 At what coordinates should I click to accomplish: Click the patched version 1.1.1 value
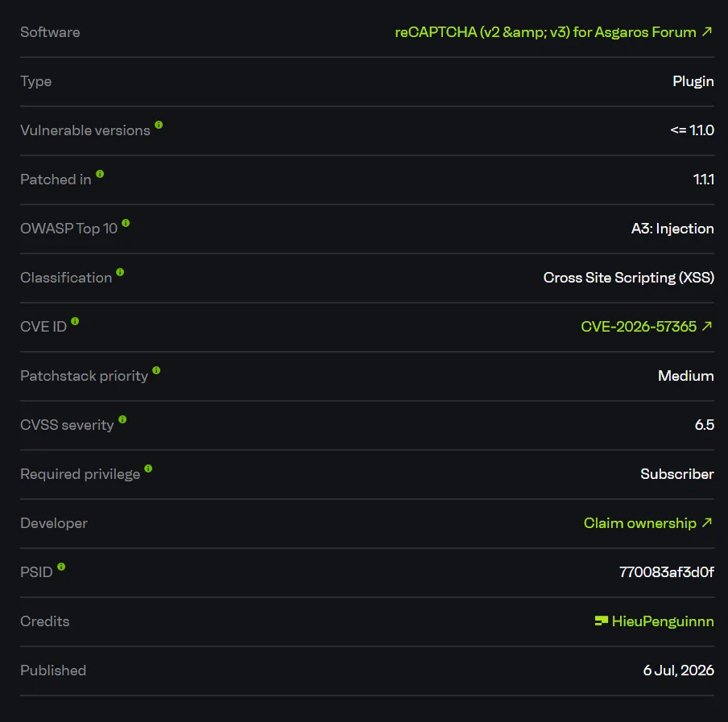pyautogui.click(x=703, y=179)
